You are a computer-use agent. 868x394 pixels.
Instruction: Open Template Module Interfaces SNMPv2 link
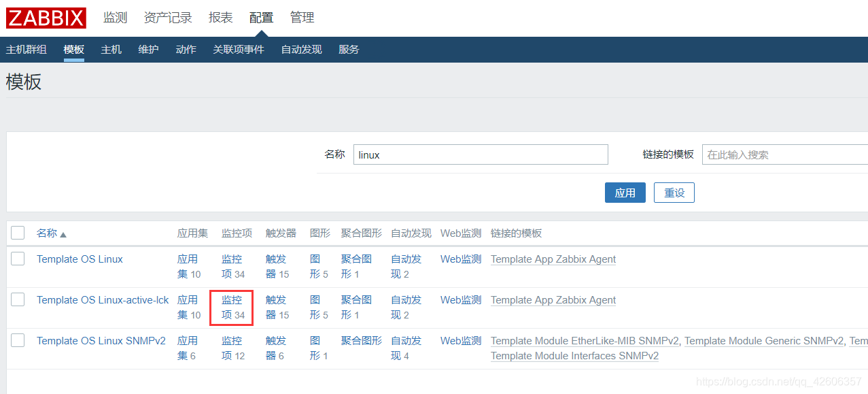(x=574, y=356)
